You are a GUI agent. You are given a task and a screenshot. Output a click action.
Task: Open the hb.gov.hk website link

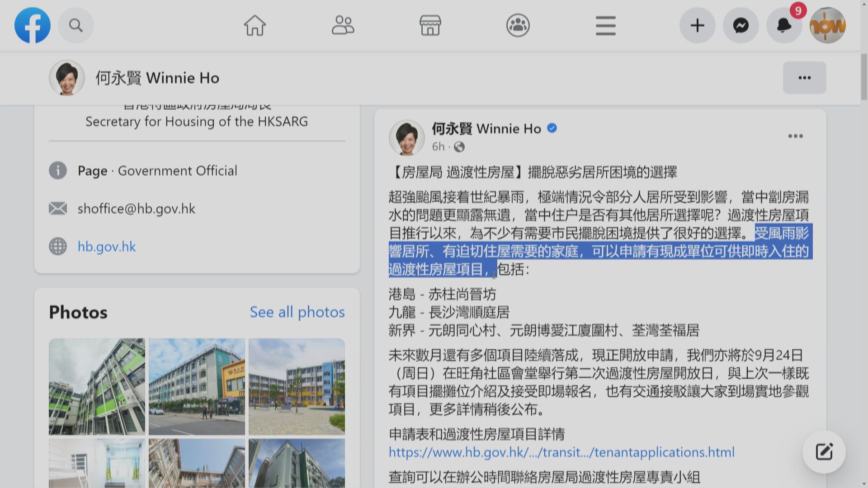(107, 246)
